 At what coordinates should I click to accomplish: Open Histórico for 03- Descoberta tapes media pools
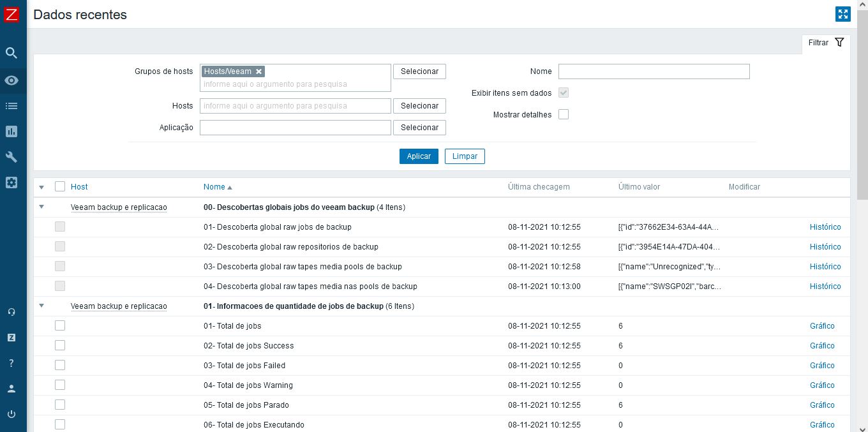(825, 267)
